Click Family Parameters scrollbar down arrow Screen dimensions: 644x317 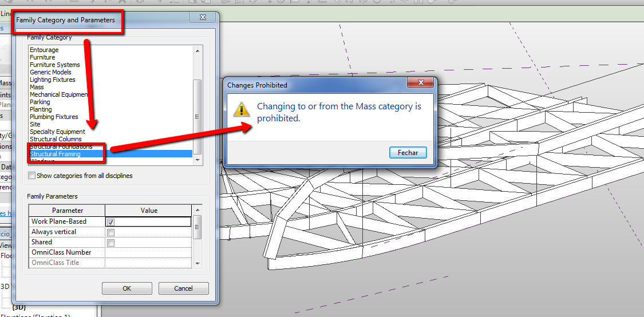tap(197, 264)
